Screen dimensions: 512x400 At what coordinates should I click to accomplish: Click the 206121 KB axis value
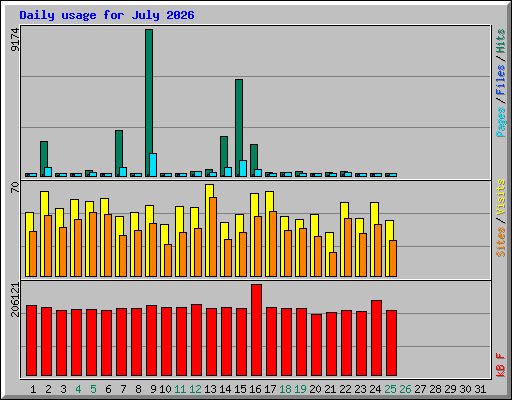coord(15,300)
